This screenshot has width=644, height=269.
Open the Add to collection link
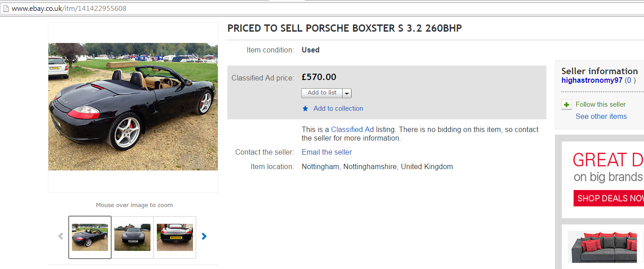click(x=338, y=109)
